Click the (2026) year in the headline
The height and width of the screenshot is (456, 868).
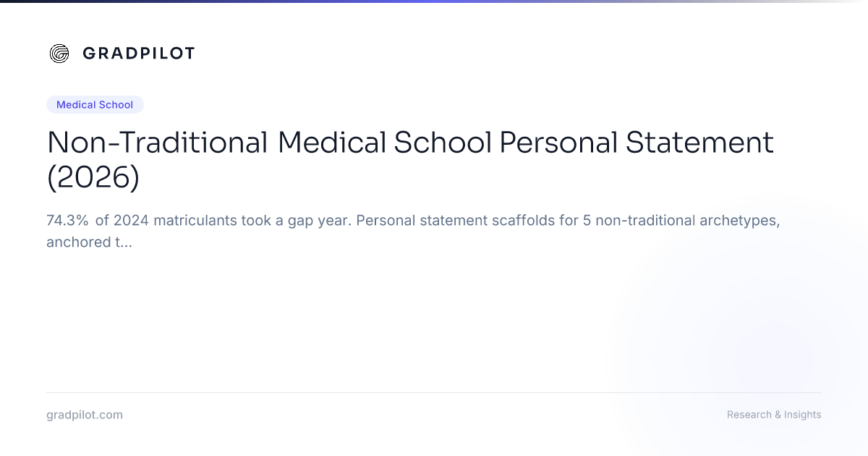(x=93, y=178)
